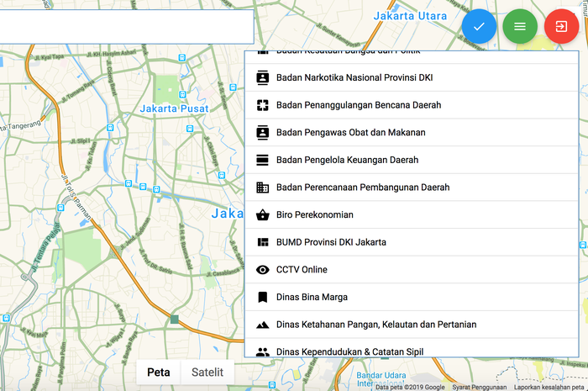Click dashboard icon beside BUMD Provinsi DKI Jakarta
588x391 pixels.
click(x=262, y=242)
